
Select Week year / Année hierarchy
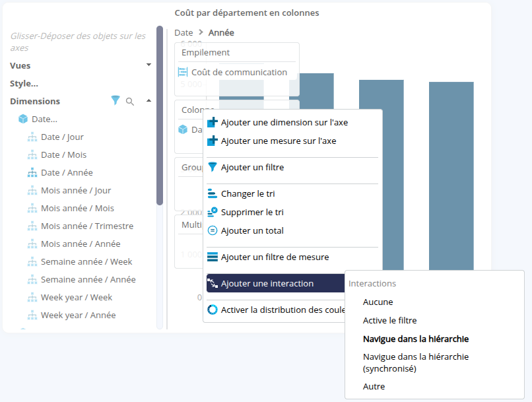(x=79, y=315)
